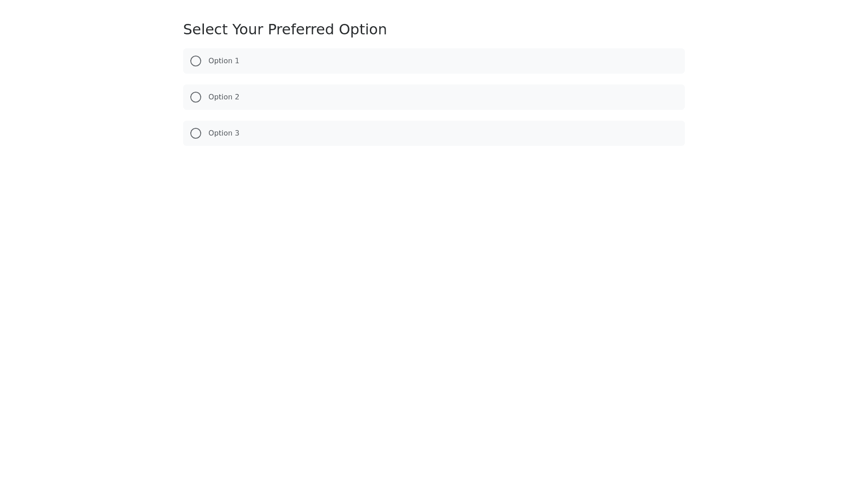This screenshot has height=488, width=868.
Task: Pick Option 1 as preferred choice
Action: [x=196, y=61]
